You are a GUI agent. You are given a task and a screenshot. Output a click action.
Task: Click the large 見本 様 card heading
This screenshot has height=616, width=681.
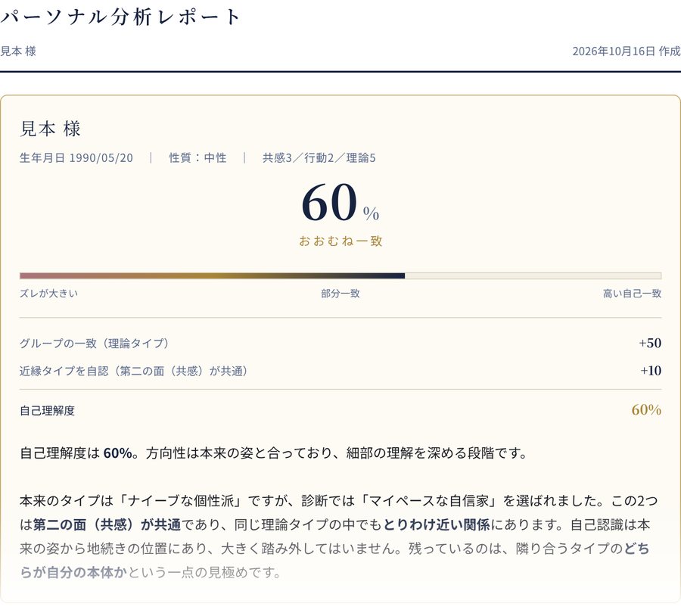click(x=50, y=129)
